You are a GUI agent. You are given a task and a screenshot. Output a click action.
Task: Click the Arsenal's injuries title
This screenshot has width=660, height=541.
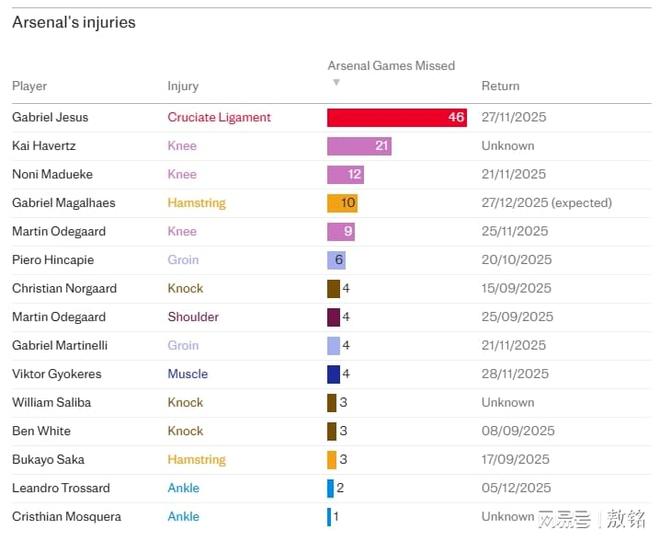(x=74, y=22)
